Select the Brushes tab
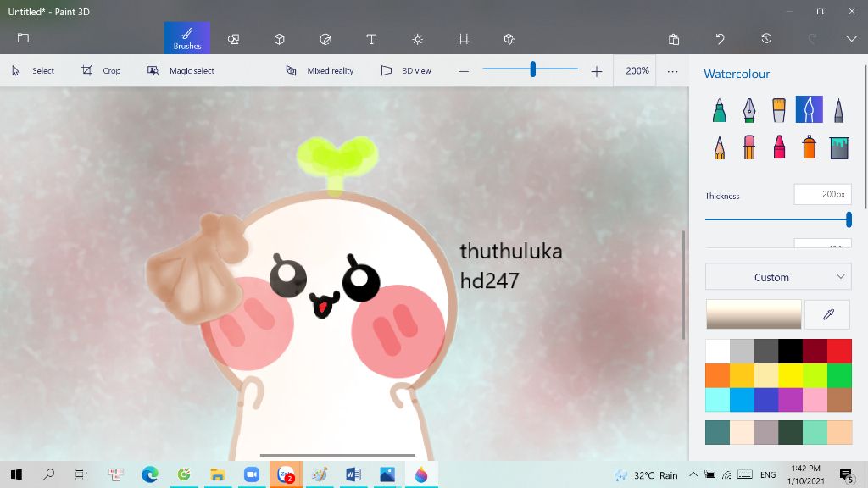The width and height of the screenshot is (868, 488). click(187, 38)
